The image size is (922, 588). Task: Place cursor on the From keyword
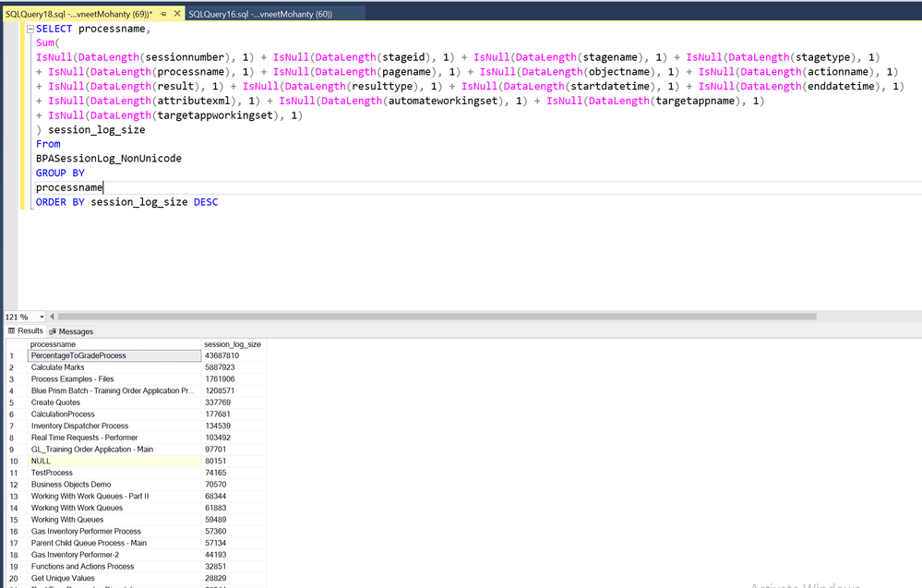click(48, 144)
